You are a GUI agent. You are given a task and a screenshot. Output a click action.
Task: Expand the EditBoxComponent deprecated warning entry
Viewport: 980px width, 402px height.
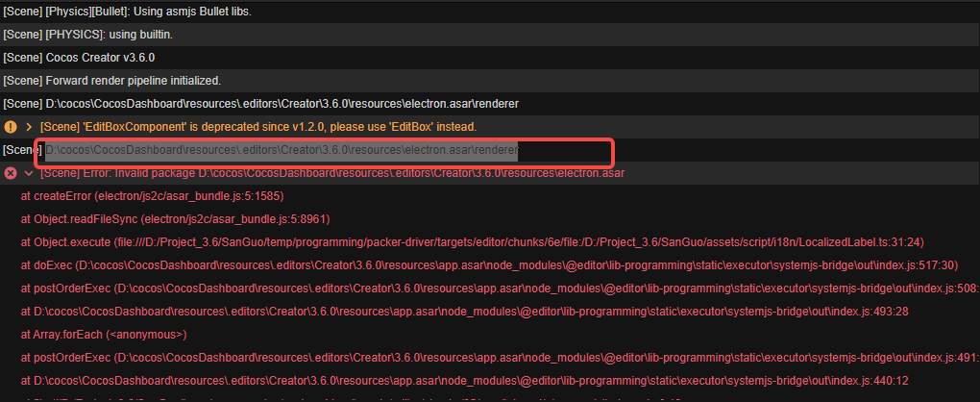(29, 127)
